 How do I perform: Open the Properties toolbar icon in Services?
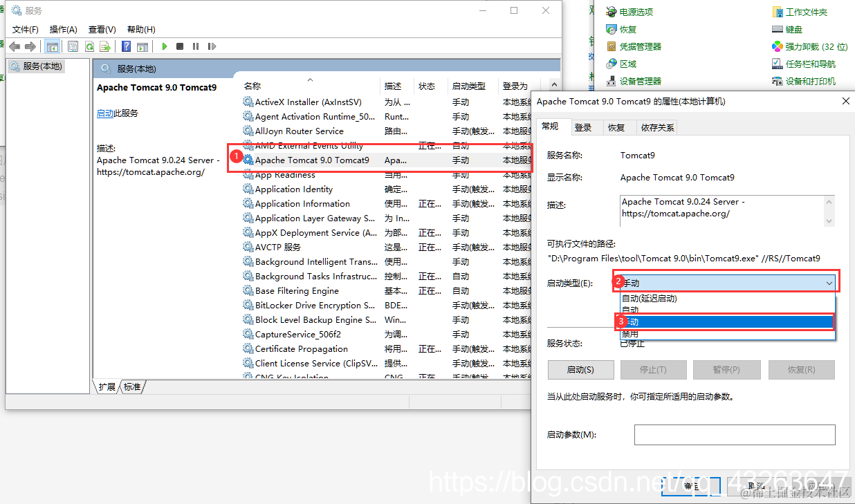73,46
